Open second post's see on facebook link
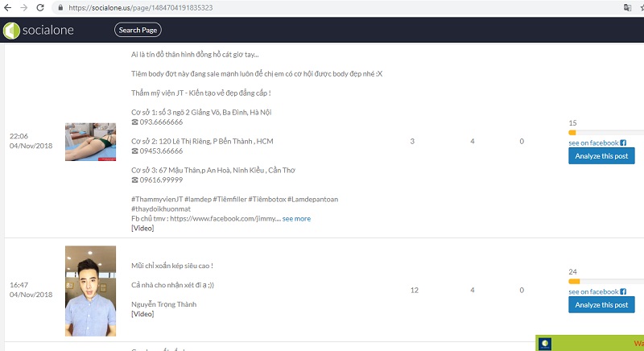The image size is (644, 351). [593, 291]
